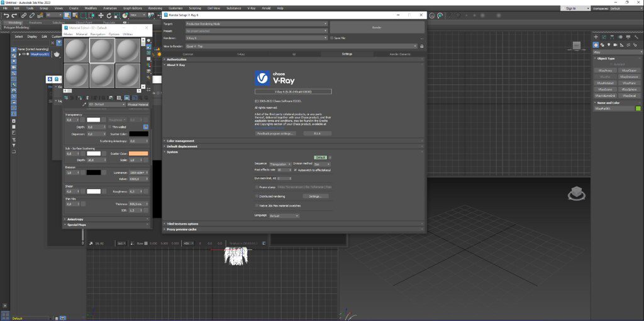Click the VRayProxy object type button
The height and width of the screenshot is (321, 644).
[x=606, y=70]
